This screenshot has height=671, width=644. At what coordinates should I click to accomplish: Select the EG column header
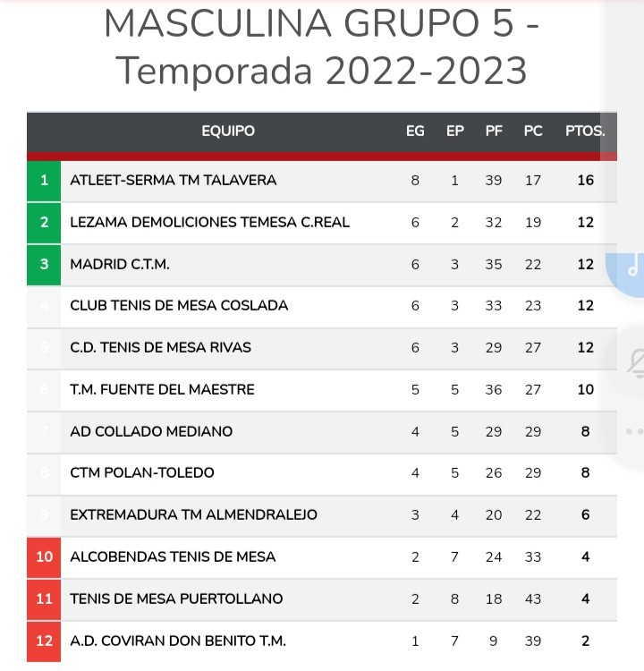click(x=415, y=132)
